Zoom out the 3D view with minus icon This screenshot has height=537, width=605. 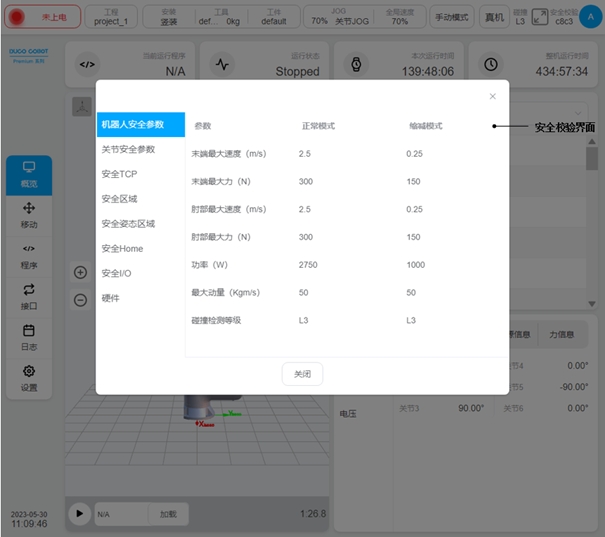tap(81, 299)
